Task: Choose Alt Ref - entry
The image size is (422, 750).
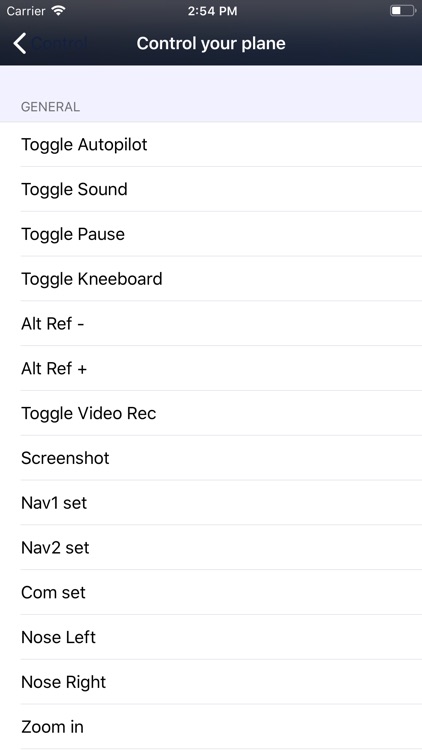Action: (x=211, y=324)
